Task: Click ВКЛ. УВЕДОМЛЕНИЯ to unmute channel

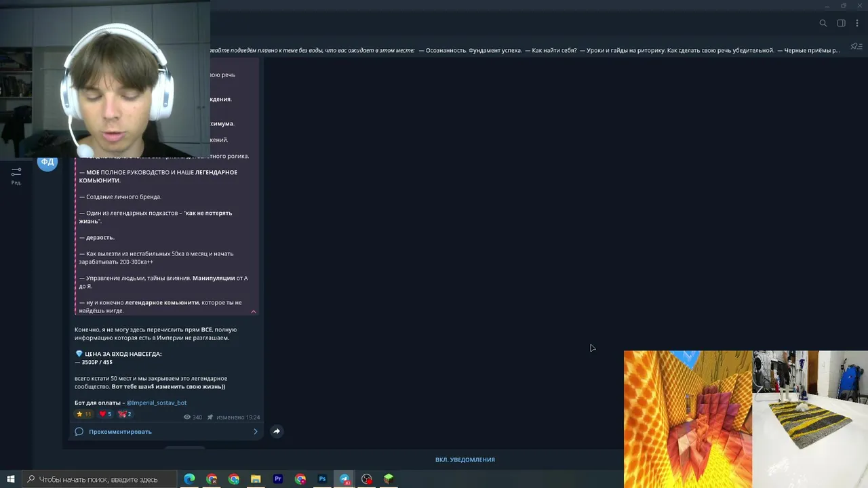Action: 465,460
